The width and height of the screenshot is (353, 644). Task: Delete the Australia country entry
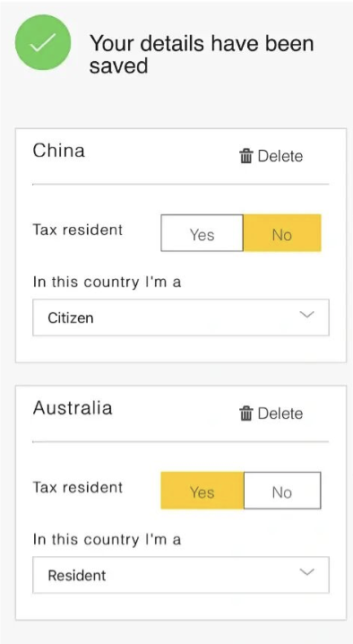coord(271,413)
